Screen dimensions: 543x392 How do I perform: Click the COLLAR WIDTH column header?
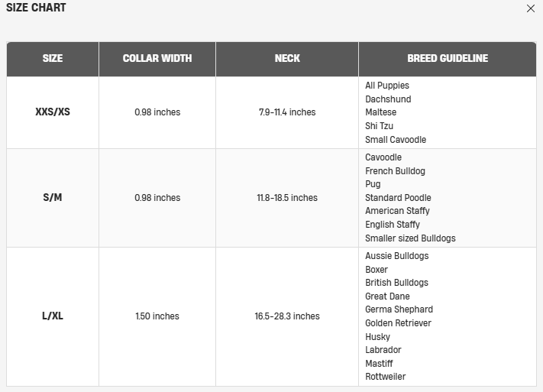[157, 59]
